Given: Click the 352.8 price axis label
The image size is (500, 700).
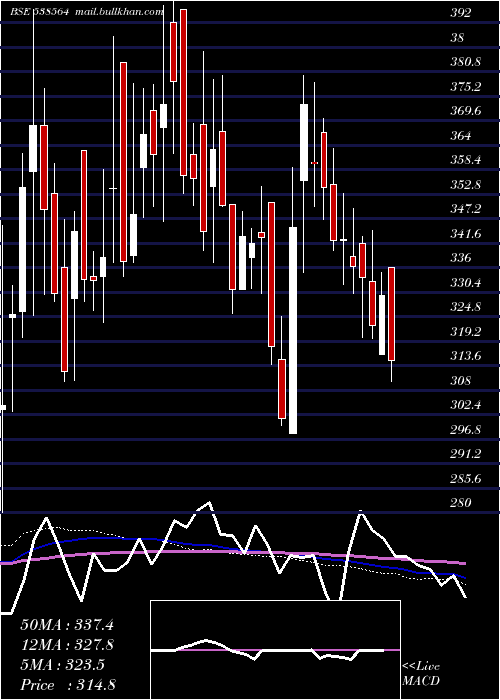Looking at the screenshot, I should click(465, 185).
